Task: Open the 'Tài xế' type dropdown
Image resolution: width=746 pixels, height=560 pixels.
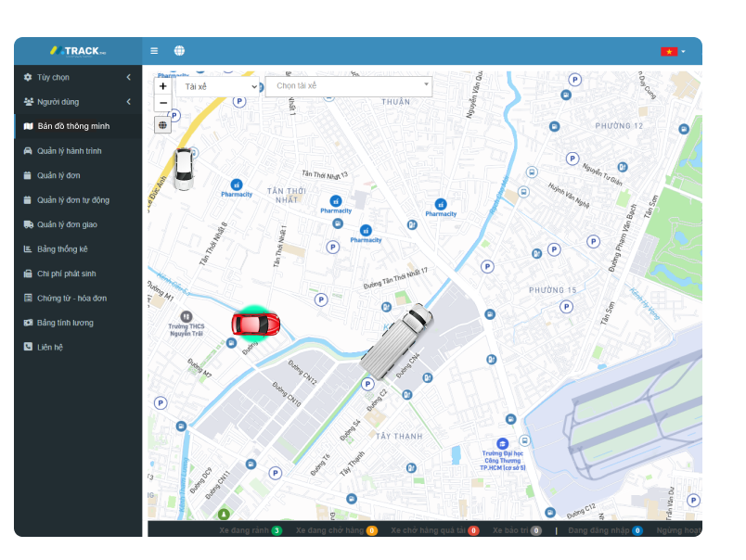Action: pyautogui.click(x=217, y=87)
